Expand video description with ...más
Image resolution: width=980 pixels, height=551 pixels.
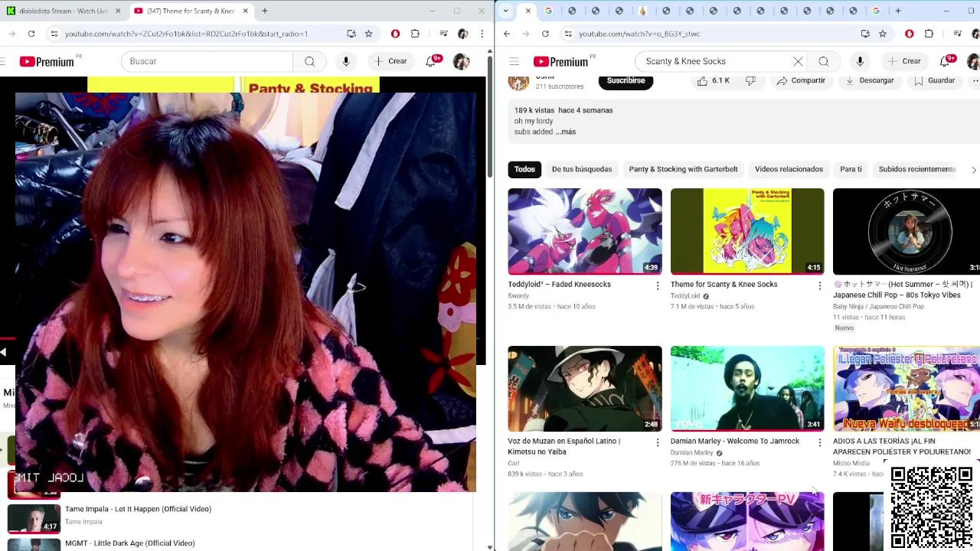point(566,132)
